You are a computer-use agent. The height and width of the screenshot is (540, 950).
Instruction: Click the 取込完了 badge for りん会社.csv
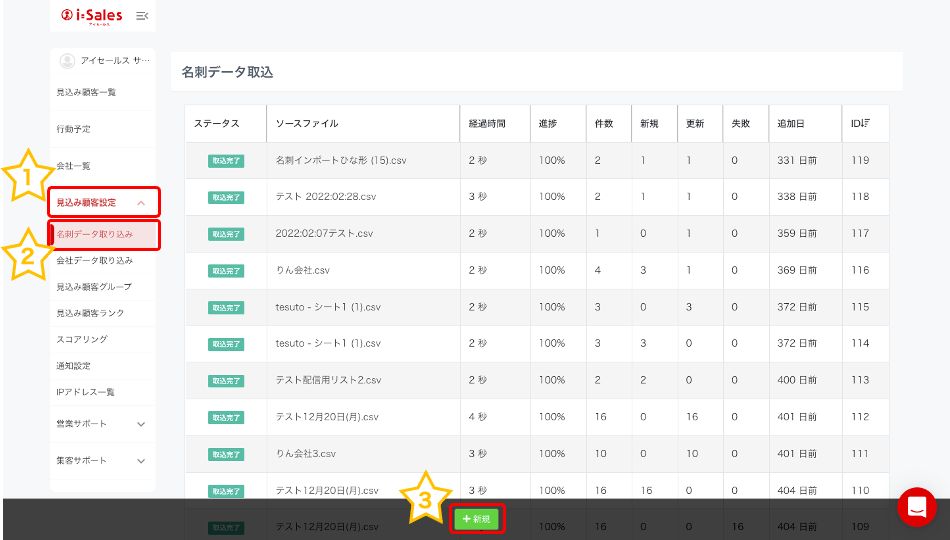pyautogui.click(x=226, y=271)
